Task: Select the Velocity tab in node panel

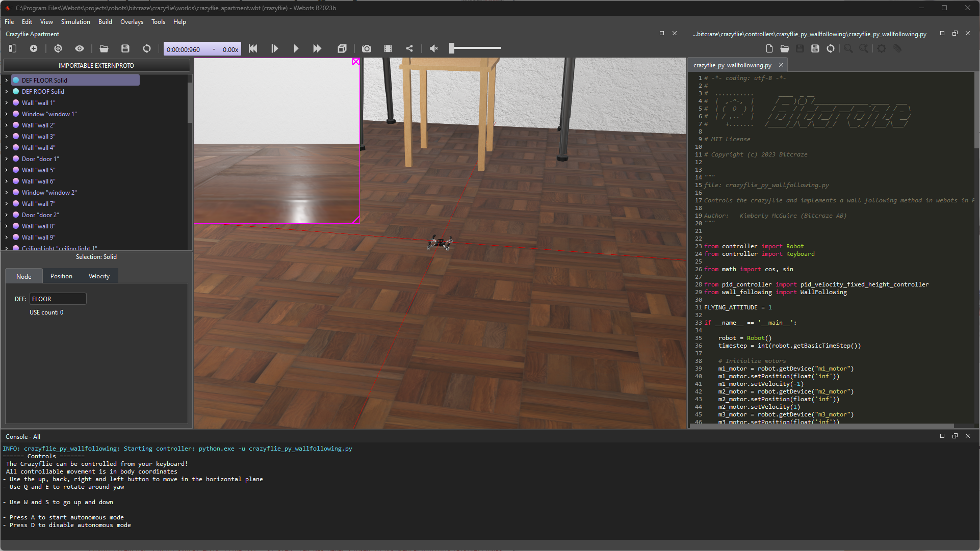Action: (99, 276)
